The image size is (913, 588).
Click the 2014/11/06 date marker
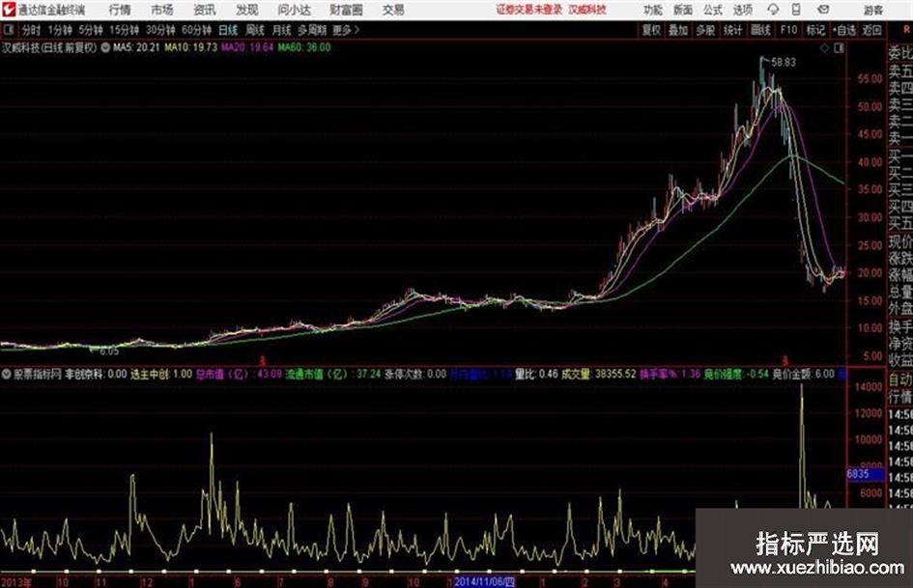pos(484,581)
